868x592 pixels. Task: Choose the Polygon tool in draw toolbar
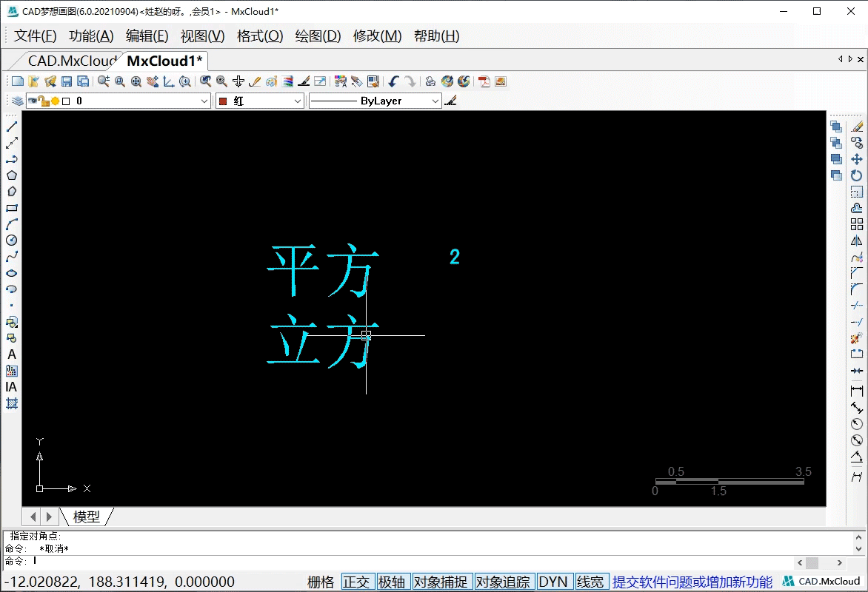(x=12, y=175)
